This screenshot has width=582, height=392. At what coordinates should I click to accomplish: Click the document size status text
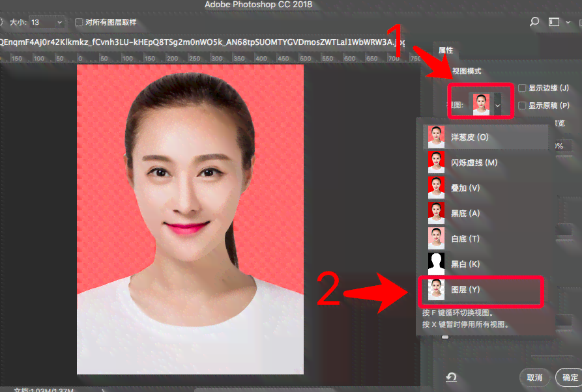tap(44, 390)
